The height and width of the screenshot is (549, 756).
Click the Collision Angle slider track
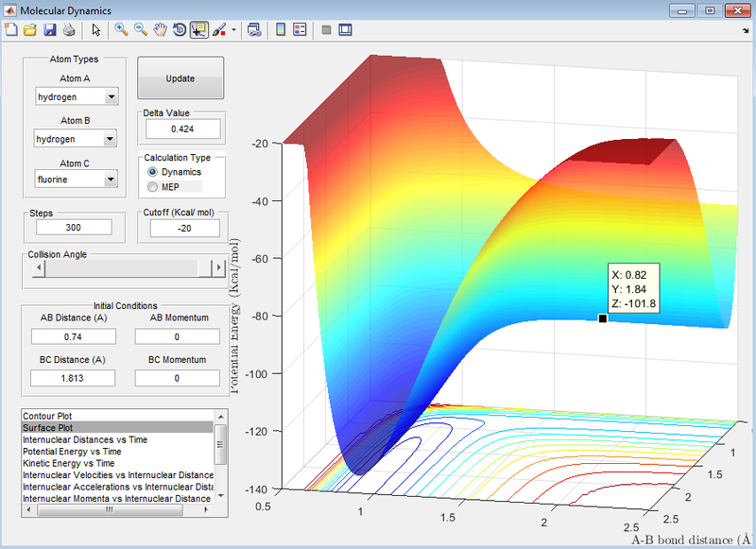pyautogui.click(x=123, y=268)
